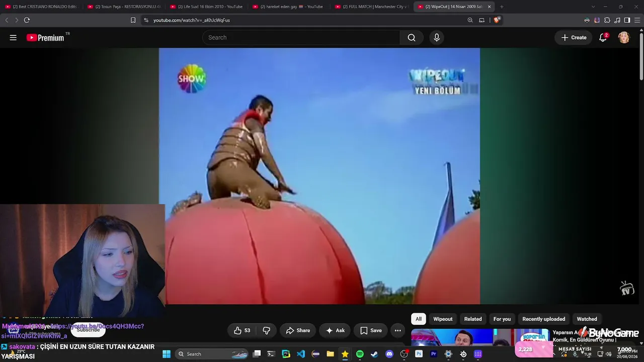The width and height of the screenshot is (644, 362).
Task: Switch to Best CRISTIANO RONALDO Edits tab
Action: pyautogui.click(x=41, y=7)
